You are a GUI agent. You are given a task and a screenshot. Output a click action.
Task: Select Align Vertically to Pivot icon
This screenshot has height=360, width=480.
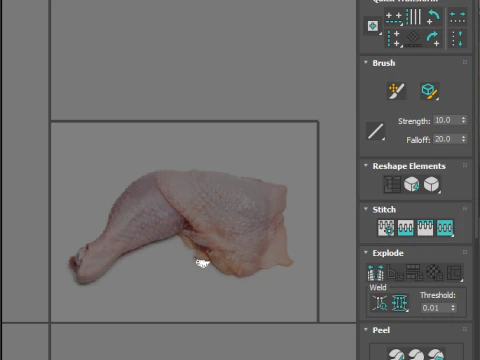coord(394,39)
